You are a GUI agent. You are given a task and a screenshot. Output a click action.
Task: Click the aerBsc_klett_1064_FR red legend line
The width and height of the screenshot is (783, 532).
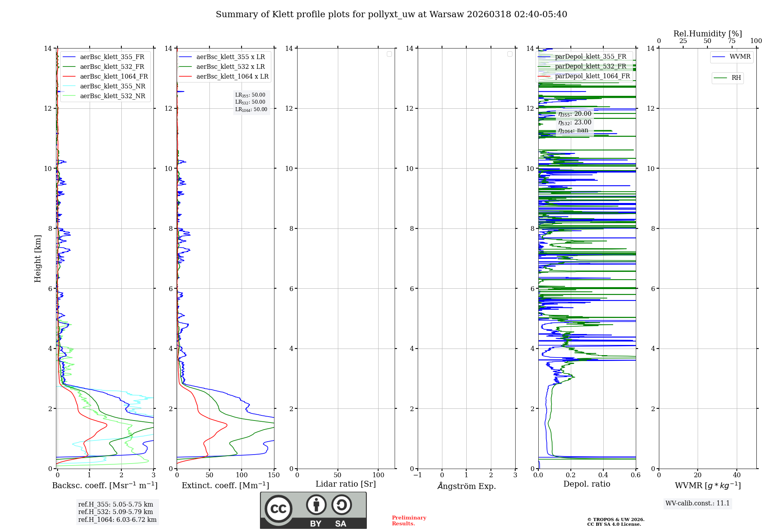69,77
